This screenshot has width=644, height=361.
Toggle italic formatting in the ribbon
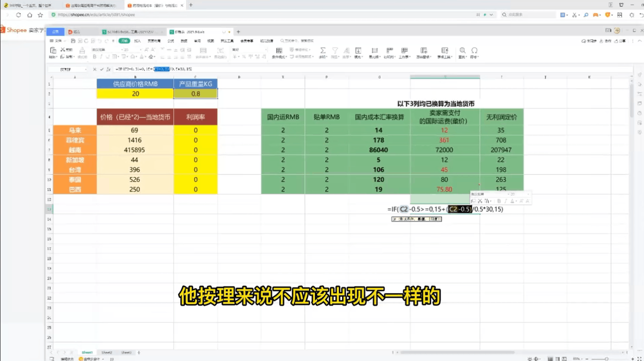101,57
